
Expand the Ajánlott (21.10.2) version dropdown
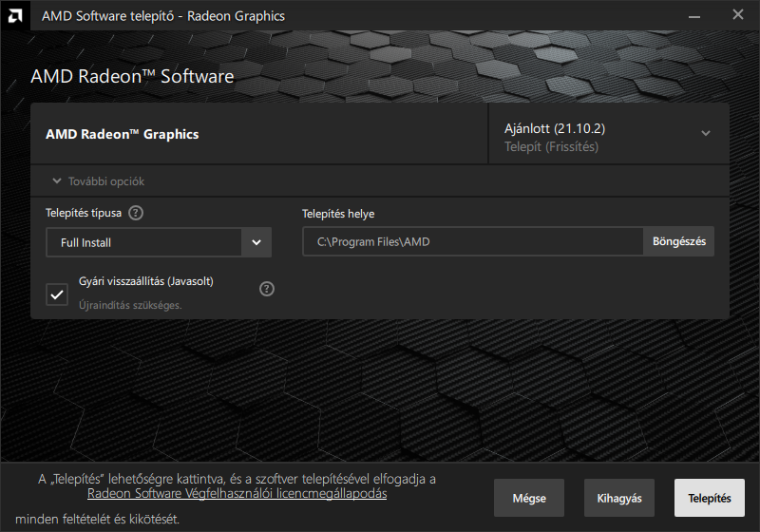[609, 134]
